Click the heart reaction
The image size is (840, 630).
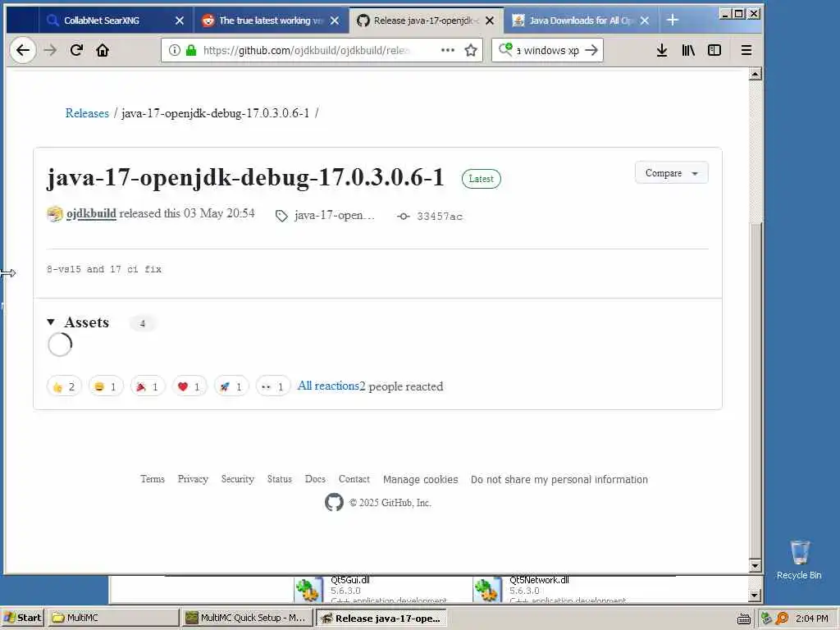(189, 386)
